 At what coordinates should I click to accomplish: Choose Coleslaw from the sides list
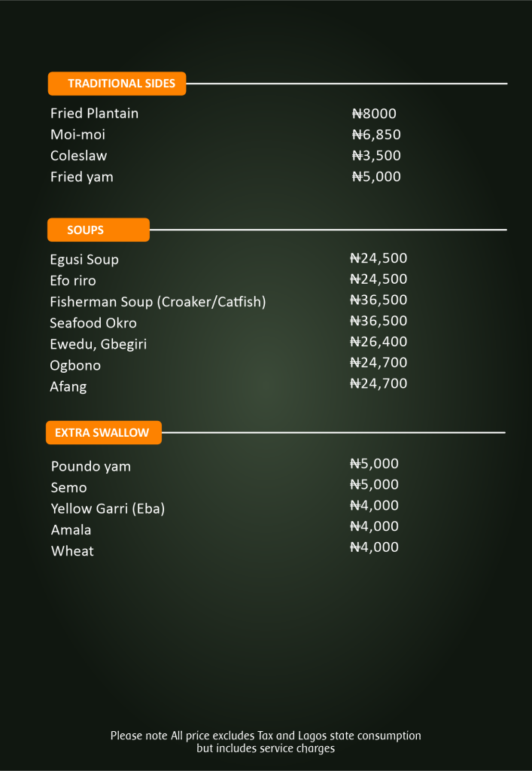click(x=79, y=156)
